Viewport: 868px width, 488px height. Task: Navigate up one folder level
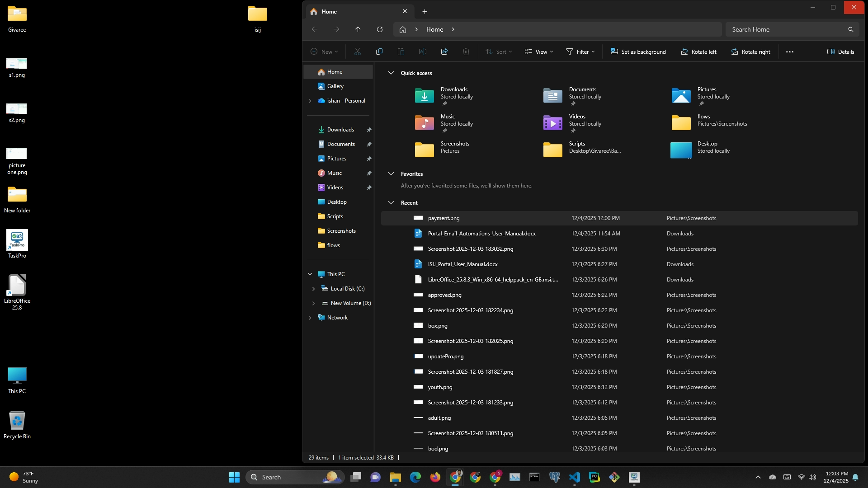pyautogui.click(x=358, y=29)
